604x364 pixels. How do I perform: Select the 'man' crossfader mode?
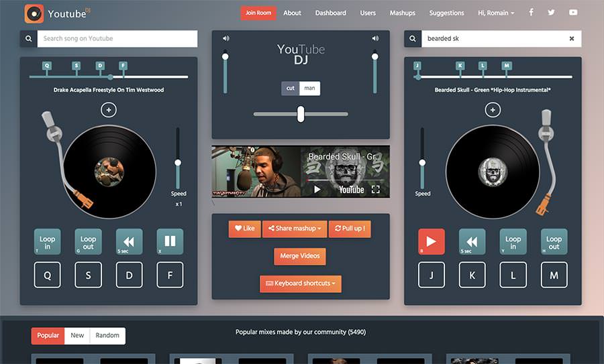pos(309,88)
